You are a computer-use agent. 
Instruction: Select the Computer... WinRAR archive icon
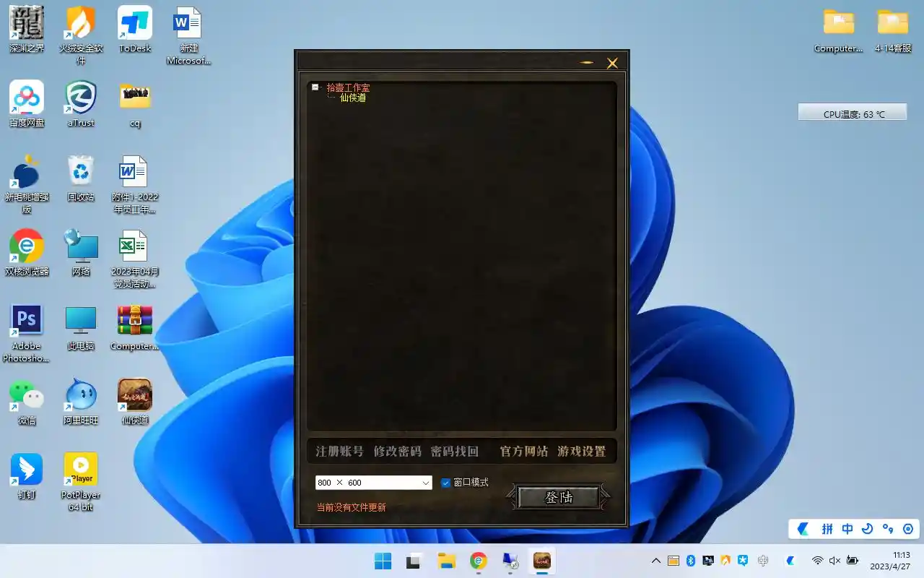(135, 327)
